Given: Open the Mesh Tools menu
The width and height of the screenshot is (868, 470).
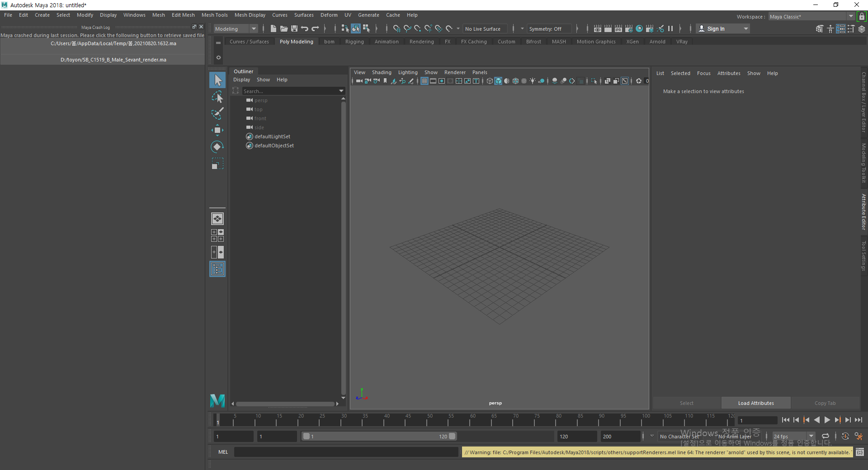Looking at the screenshot, I should [x=214, y=15].
